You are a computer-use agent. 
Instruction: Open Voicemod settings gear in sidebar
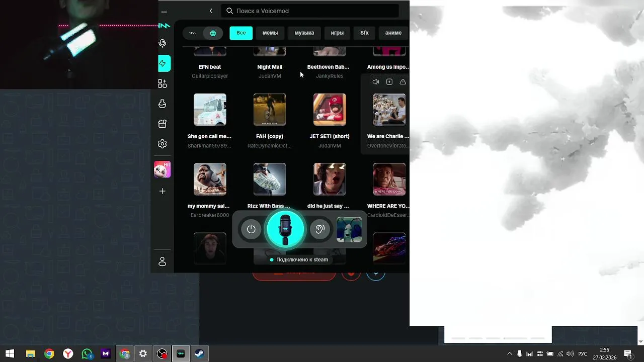(162, 144)
